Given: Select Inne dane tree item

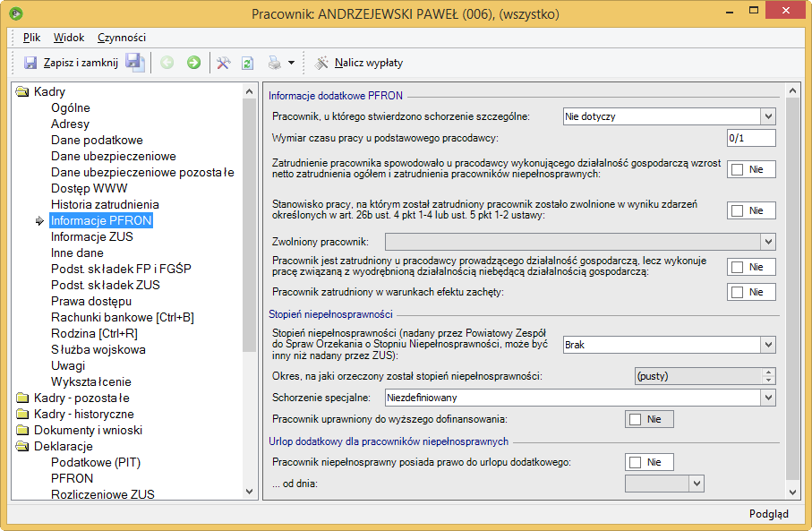Looking at the screenshot, I should point(77,253).
